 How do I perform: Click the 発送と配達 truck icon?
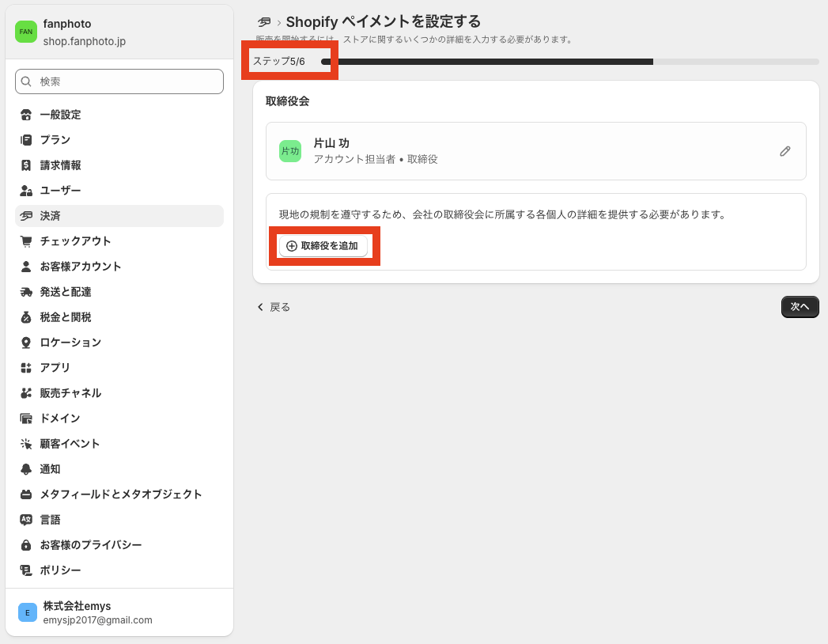click(26, 292)
